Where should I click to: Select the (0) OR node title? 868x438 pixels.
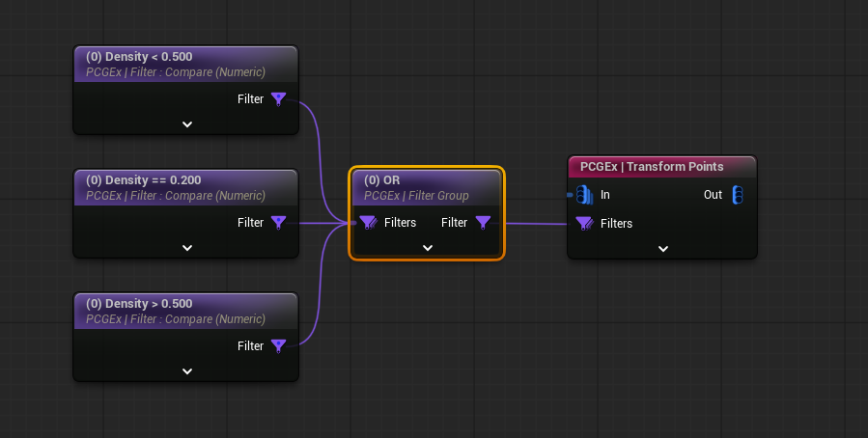click(382, 180)
